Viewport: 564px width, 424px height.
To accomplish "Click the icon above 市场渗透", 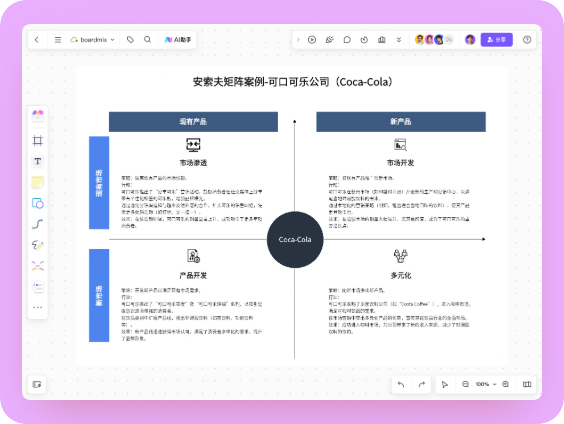I will pos(193,145).
